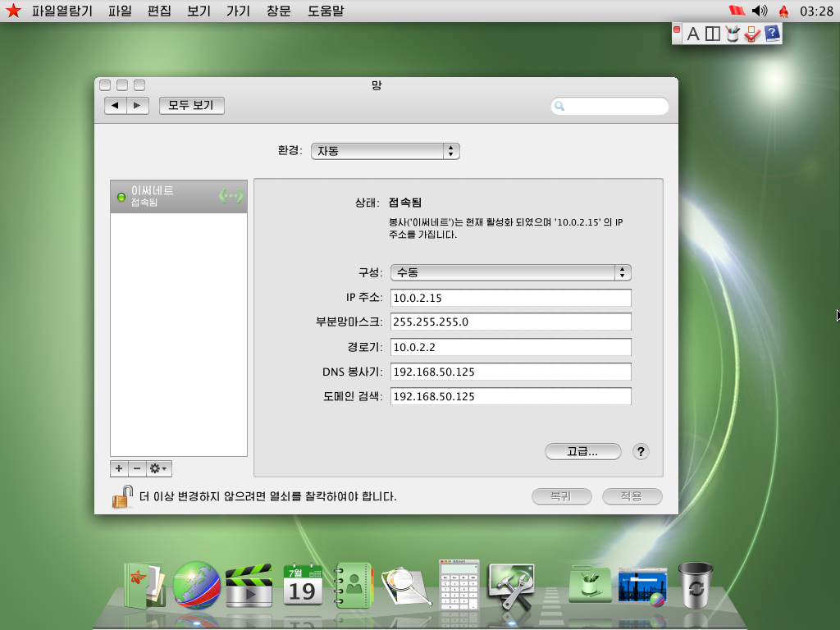The width and height of the screenshot is (840, 630).
Task: Click the red stamp icon in floating toolbar
Action: pos(752,34)
